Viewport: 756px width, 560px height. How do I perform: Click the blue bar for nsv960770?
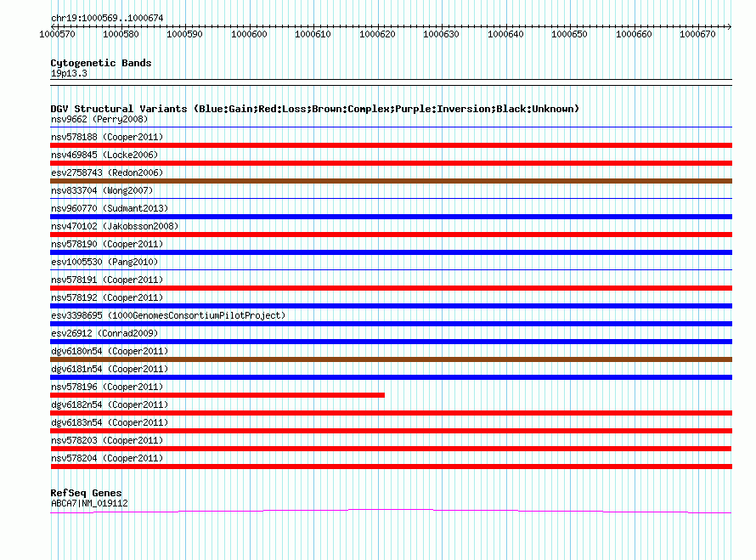point(391,217)
